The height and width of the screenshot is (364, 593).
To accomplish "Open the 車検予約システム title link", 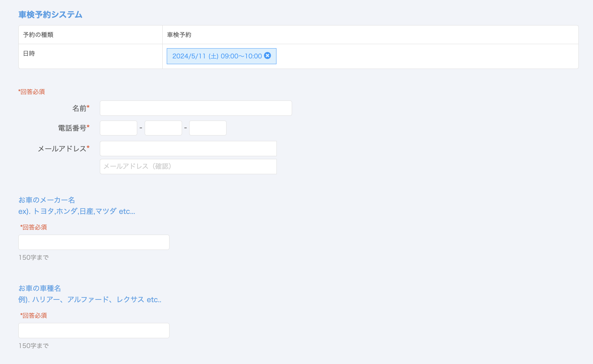I will pos(50,15).
